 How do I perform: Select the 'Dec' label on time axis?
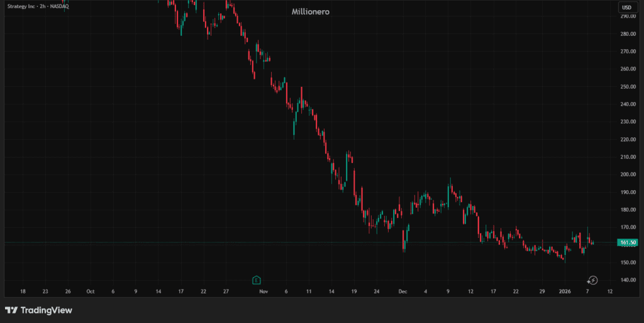[402, 292]
